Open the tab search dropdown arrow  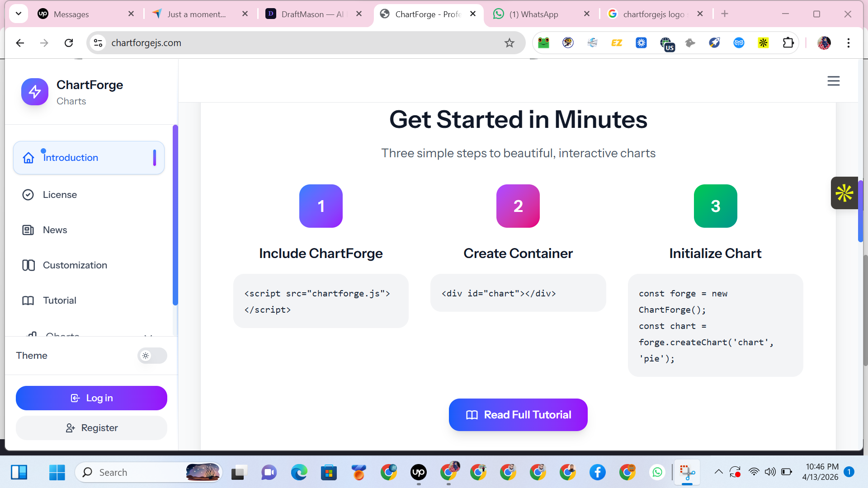(19, 14)
